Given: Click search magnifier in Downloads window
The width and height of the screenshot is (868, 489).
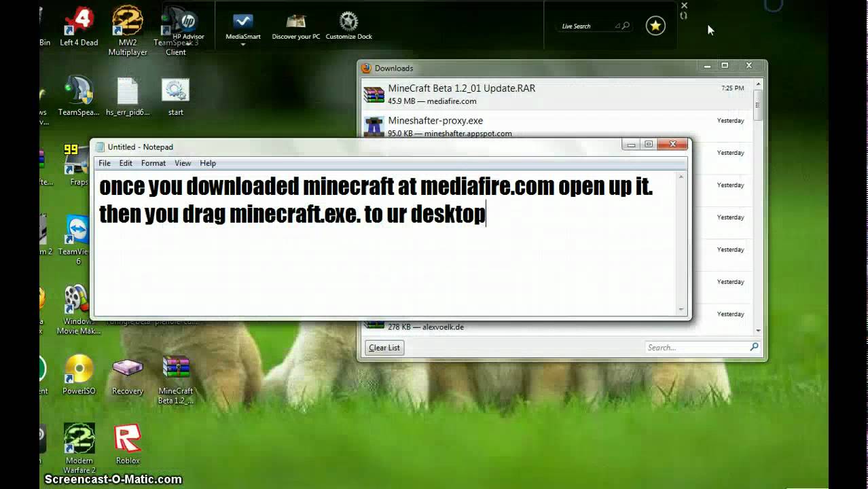Looking at the screenshot, I should point(754,347).
